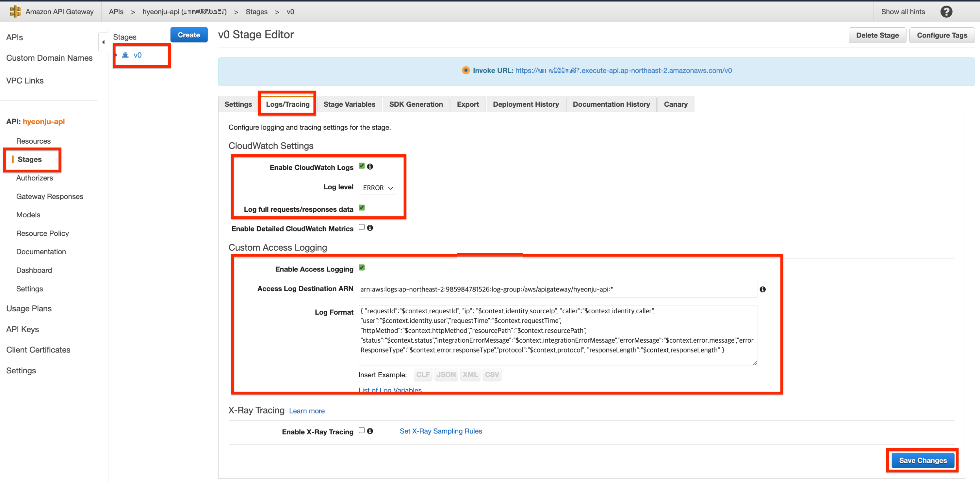
Task: Open Dashboard in the sidebar
Action: (x=34, y=270)
